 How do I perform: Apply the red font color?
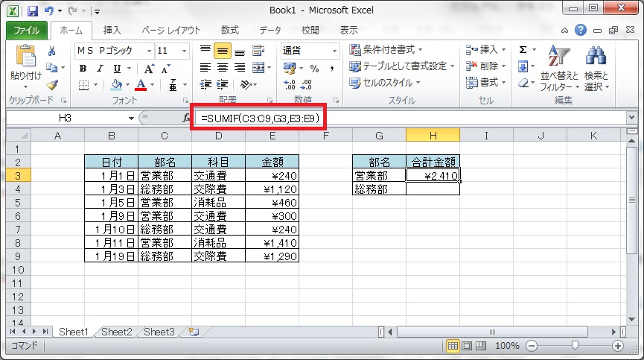pos(141,85)
